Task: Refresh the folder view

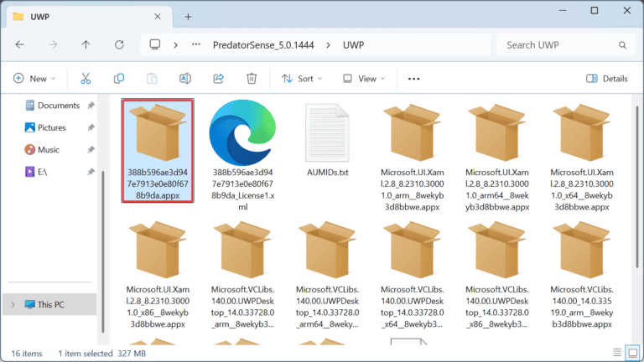Action: click(x=119, y=44)
